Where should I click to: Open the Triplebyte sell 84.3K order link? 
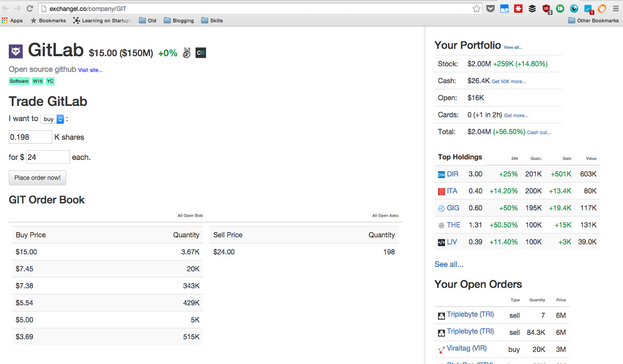(x=470, y=331)
